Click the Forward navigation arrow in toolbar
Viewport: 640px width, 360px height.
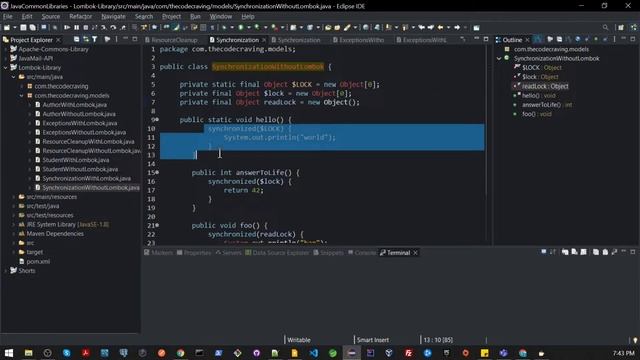(x=457, y=27)
